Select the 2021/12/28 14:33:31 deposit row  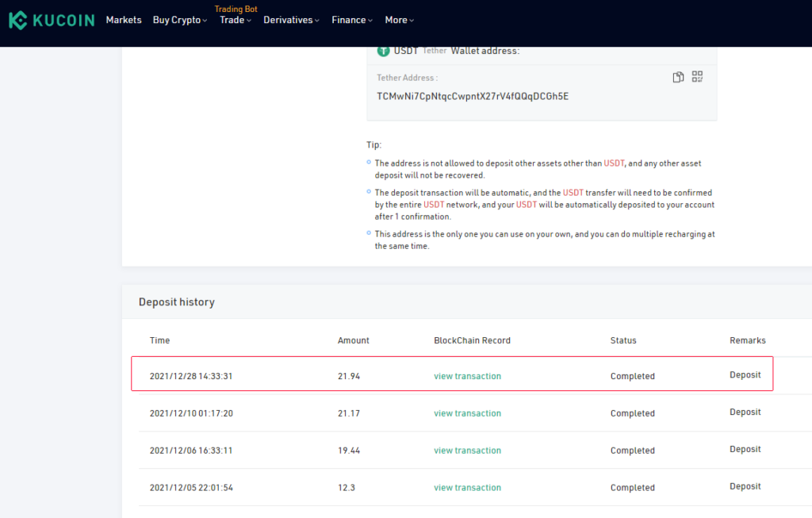[x=451, y=374]
